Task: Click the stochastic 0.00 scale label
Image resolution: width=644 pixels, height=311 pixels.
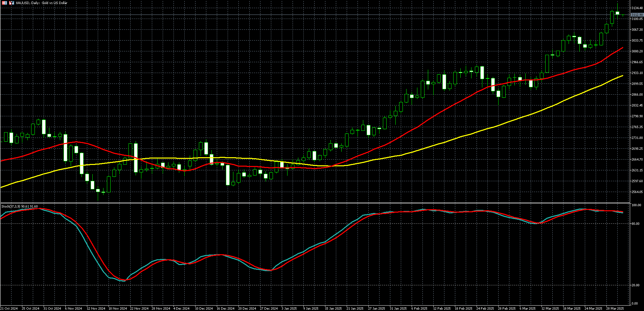Action: [x=635, y=304]
